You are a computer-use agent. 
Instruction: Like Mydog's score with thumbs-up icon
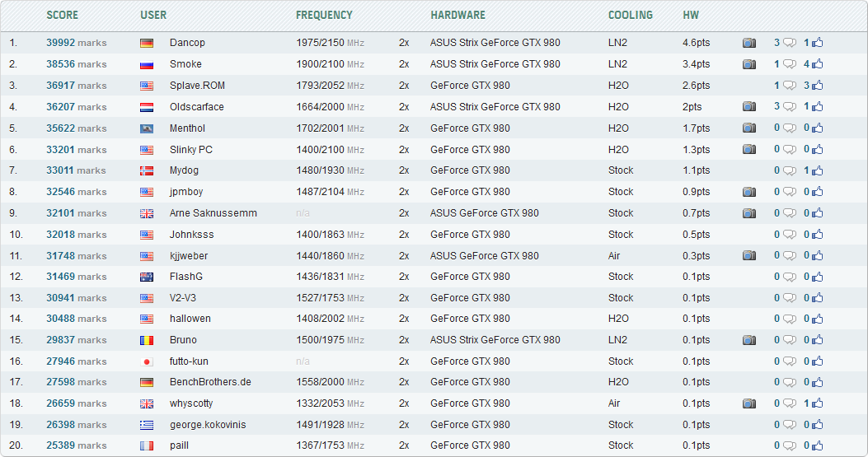[818, 170]
